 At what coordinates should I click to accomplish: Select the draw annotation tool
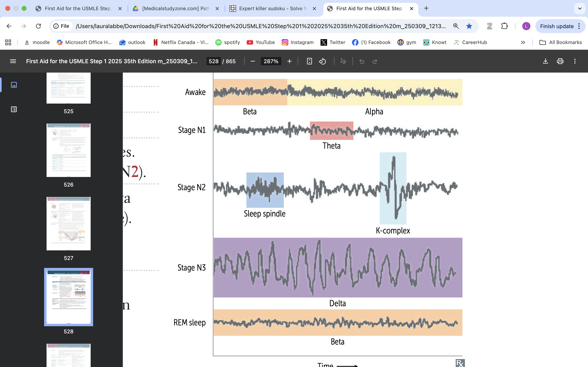click(343, 61)
